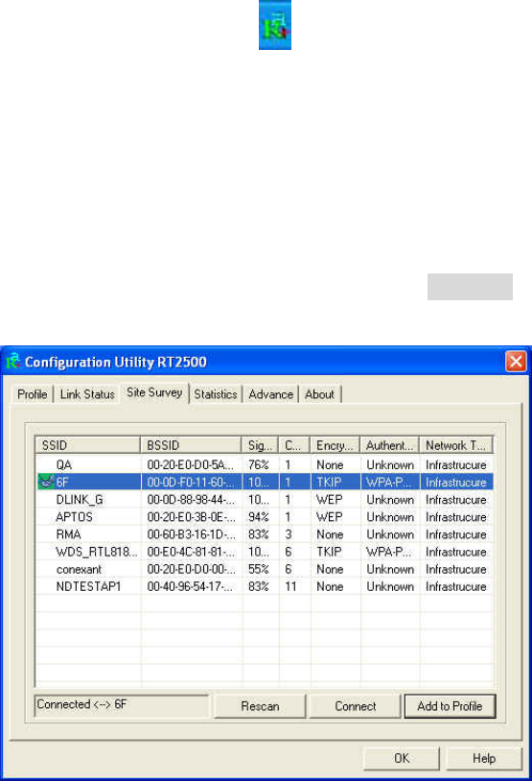Click the Network Type column header
Image resolution: width=532 pixels, height=781 pixels.
456,445
